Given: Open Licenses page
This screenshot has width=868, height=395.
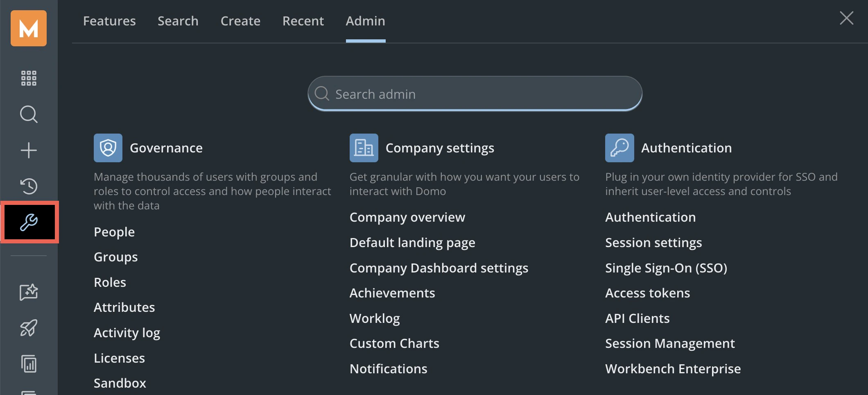Looking at the screenshot, I should [x=120, y=358].
